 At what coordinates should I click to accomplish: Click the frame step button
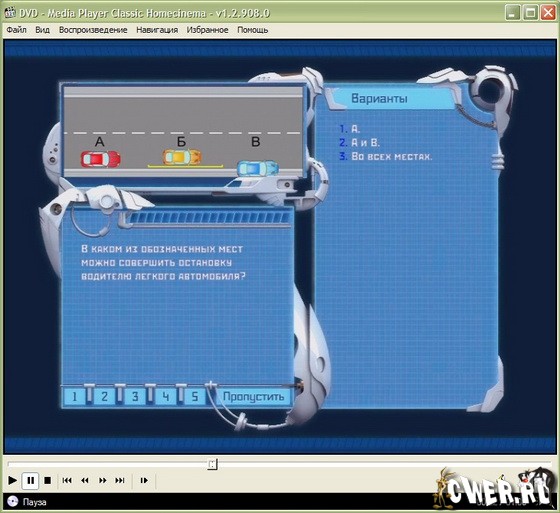[x=144, y=480]
